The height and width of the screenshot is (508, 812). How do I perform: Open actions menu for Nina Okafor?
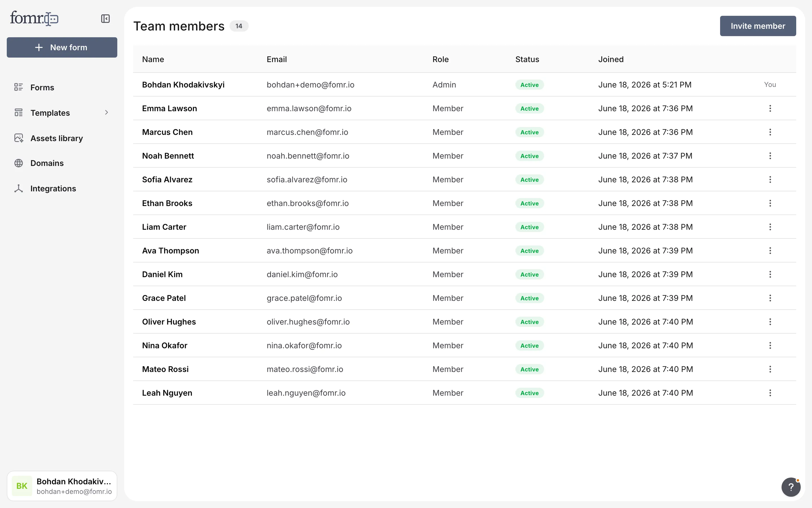pyautogui.click(x=770, y=345)
